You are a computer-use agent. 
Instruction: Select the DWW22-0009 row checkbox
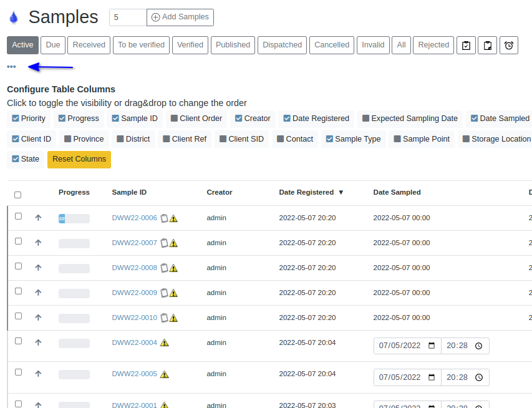pos(18,291)
